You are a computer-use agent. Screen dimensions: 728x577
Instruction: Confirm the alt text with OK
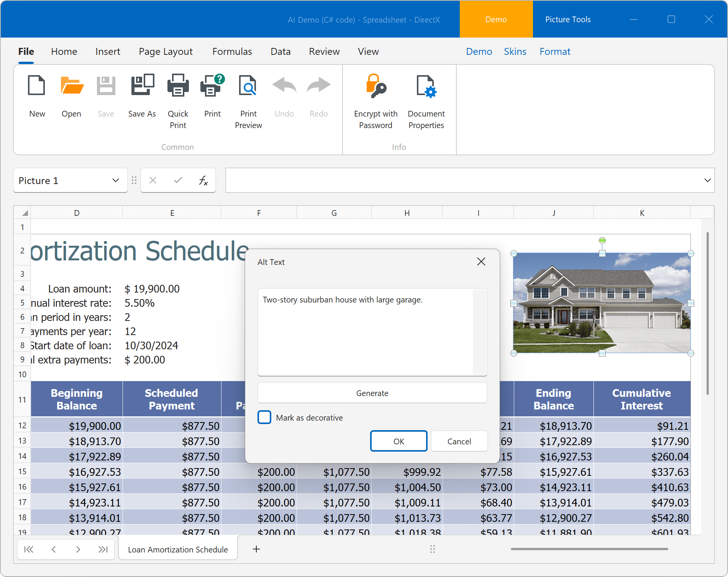(398, 441)
